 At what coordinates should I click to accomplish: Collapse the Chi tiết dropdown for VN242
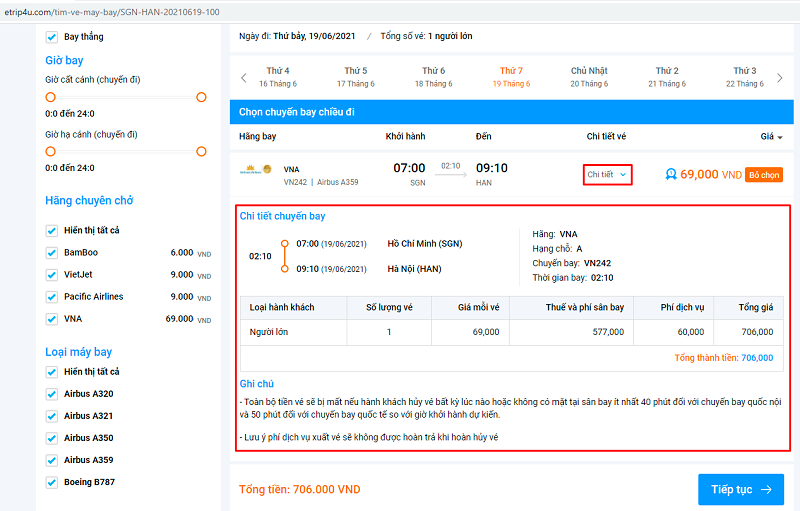[x=607, y=174]
